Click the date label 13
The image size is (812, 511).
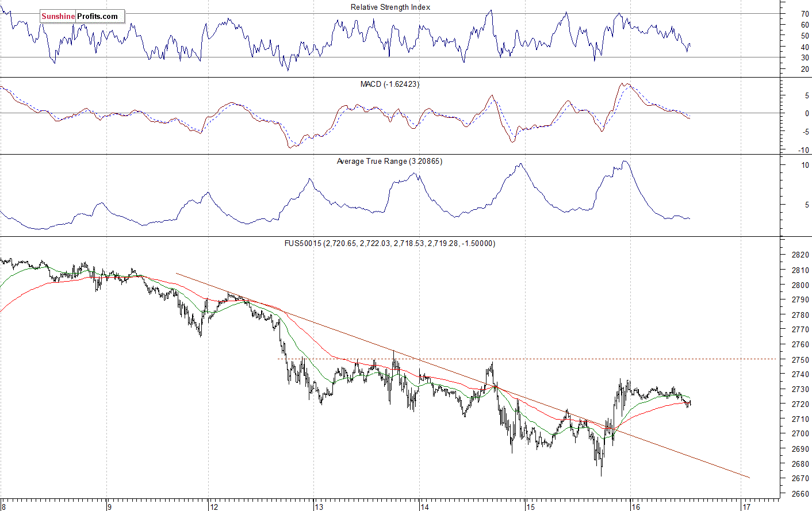coord(319,507)
